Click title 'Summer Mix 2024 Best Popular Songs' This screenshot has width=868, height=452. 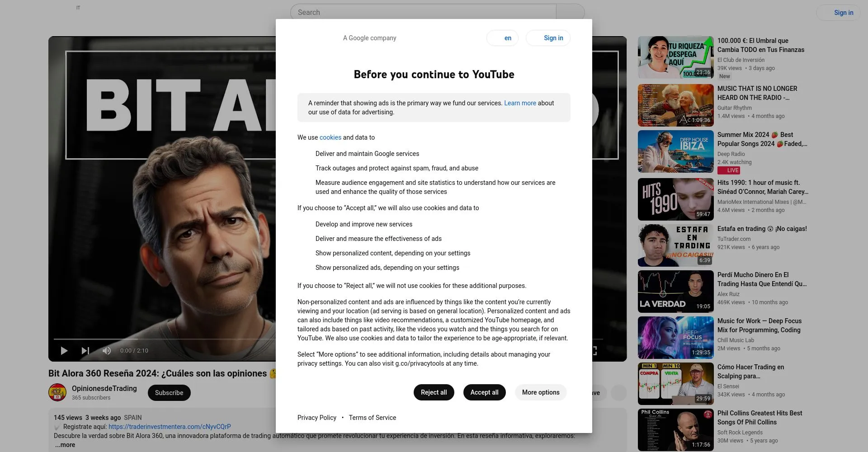point(762,139)
